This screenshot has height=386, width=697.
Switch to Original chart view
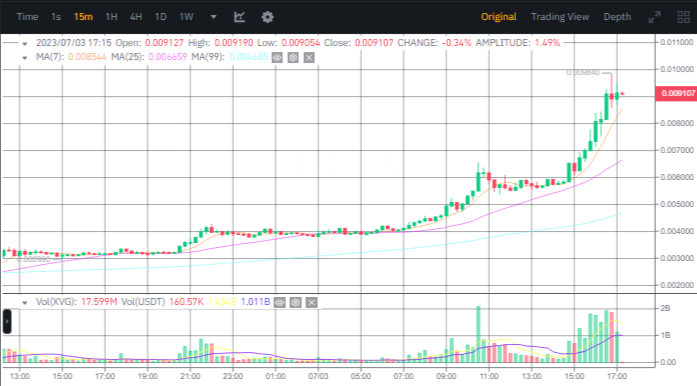[x=499, y=17]
